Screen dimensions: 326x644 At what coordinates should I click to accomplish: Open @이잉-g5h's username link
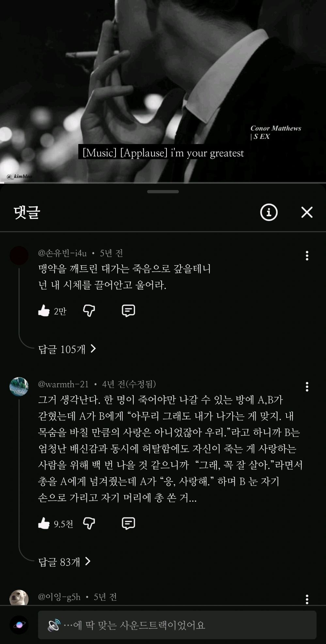(x=59, y=597)
